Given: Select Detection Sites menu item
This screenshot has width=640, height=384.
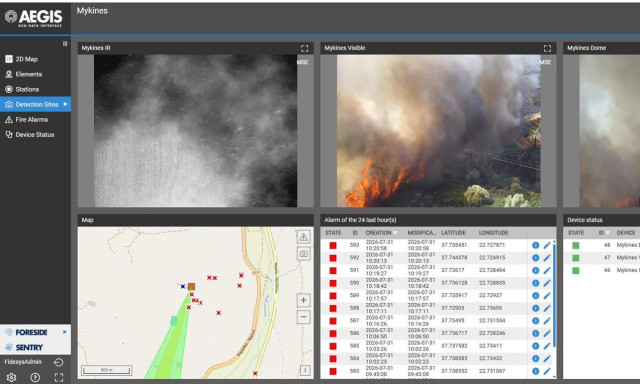Looking at the screenshot, I should coord(35,104).
